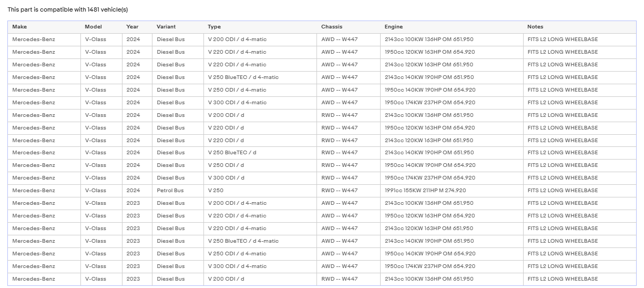
Task: Select the 'compatible with 1481 vehicle(s)' text
Action: [82, 9]
